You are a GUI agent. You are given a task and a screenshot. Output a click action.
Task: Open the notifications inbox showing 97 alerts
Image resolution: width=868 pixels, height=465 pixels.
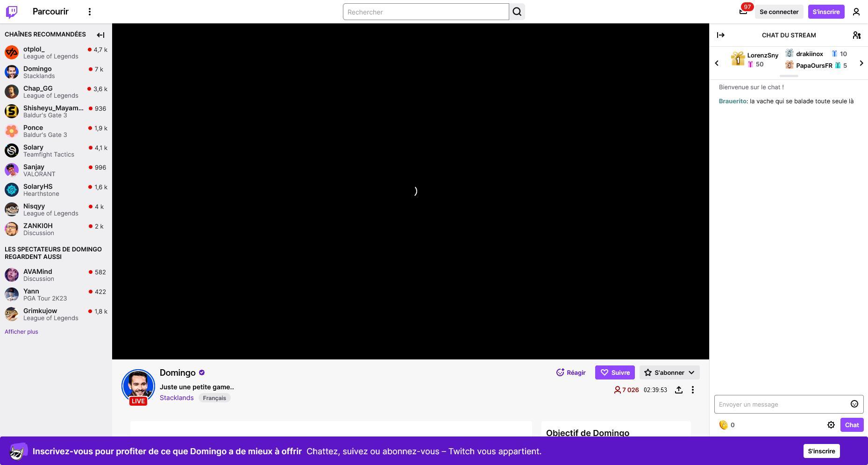point(743,12)
